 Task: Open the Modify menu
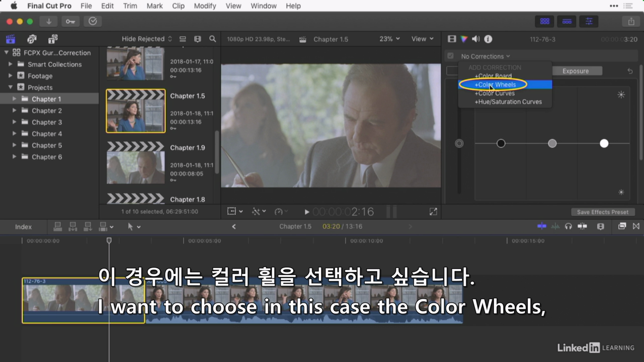click(204, 6)
